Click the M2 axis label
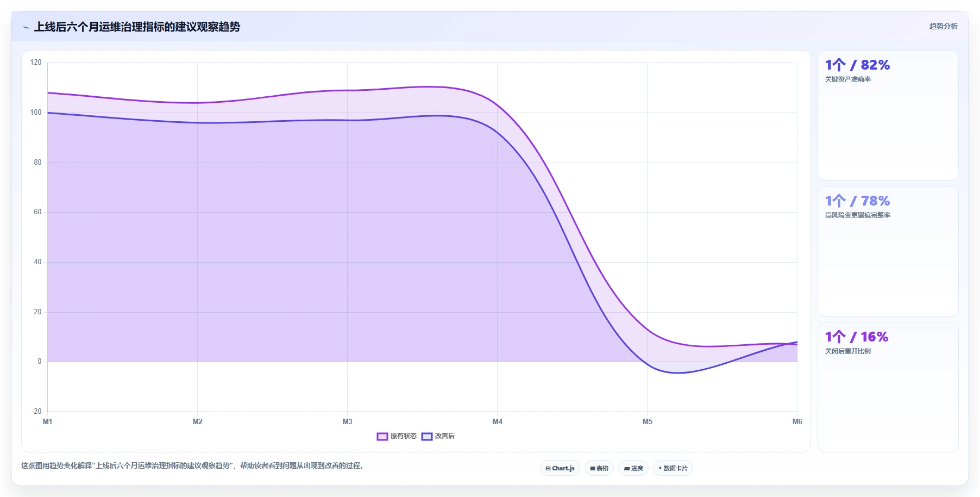The height and width of the screenshot is (497, 980). 198,421
